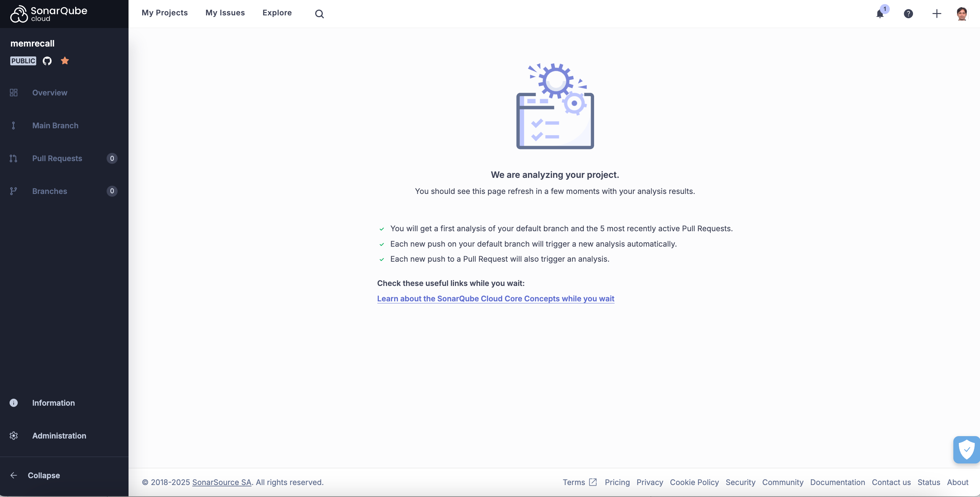Screen dimensions: 980x497
Task: Open notifications via the bell icon
Action: tap(880, 13)
